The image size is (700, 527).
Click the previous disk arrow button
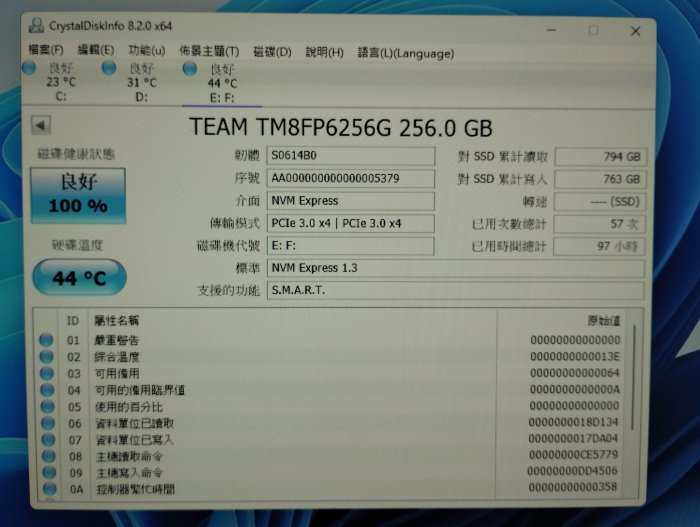pyautogui.click(x=41, y=125)
